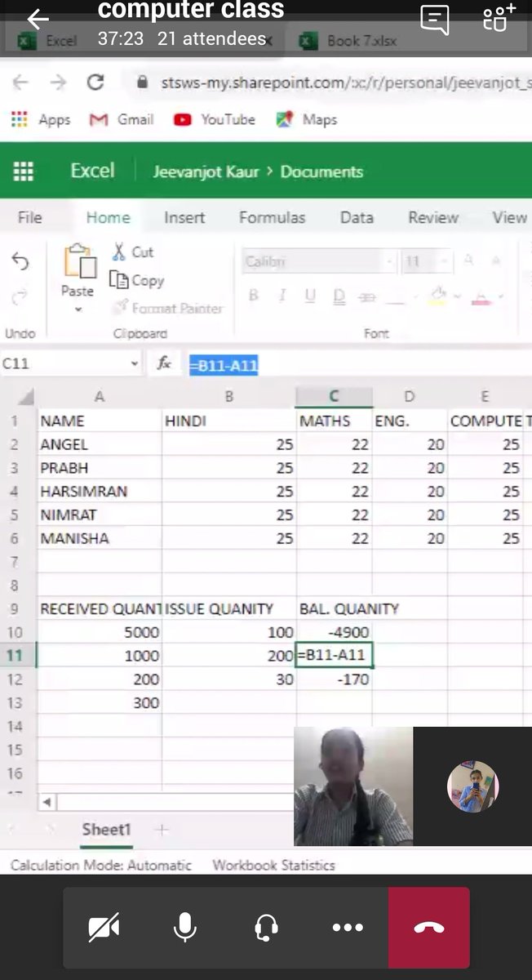This screenshot has width=532, height=980.
Task: Mute the microphone
Action: (185, 927)
